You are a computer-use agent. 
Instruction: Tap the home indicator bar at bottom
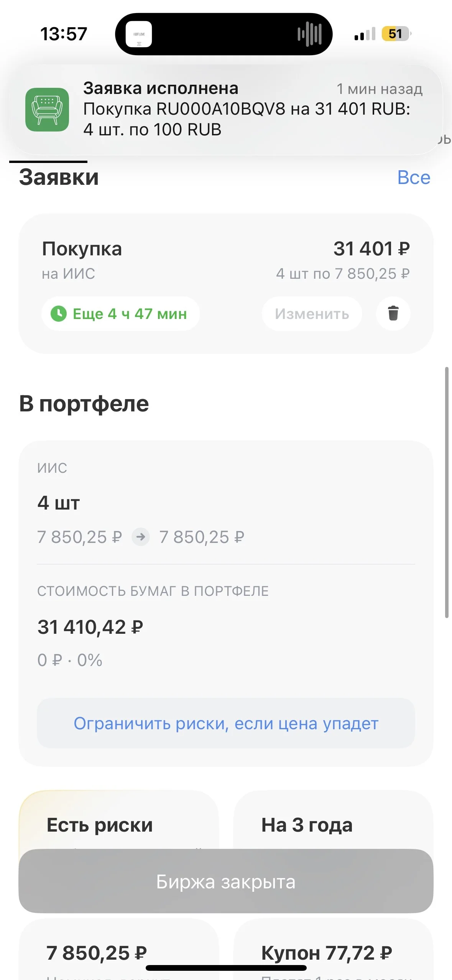(226, 968)
